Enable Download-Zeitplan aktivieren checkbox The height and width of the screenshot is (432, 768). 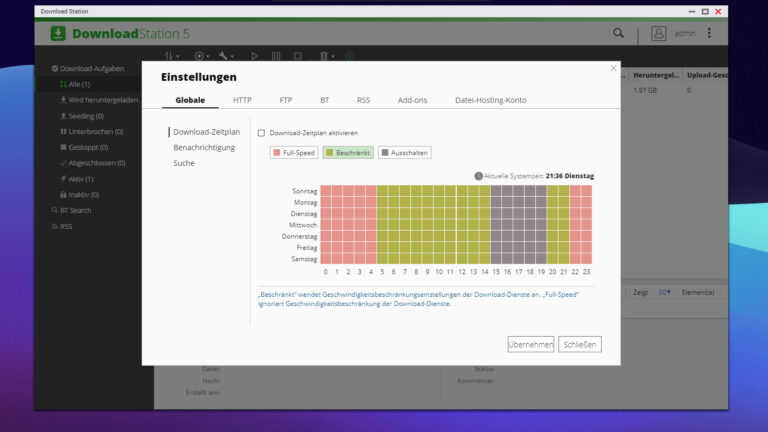pos(261,133)
